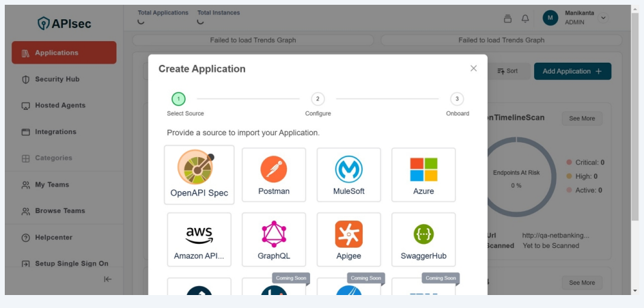Screen dimensions: 644x308
Task: Click the High: 0 legend entry
Action: click(x=582, y=177)
